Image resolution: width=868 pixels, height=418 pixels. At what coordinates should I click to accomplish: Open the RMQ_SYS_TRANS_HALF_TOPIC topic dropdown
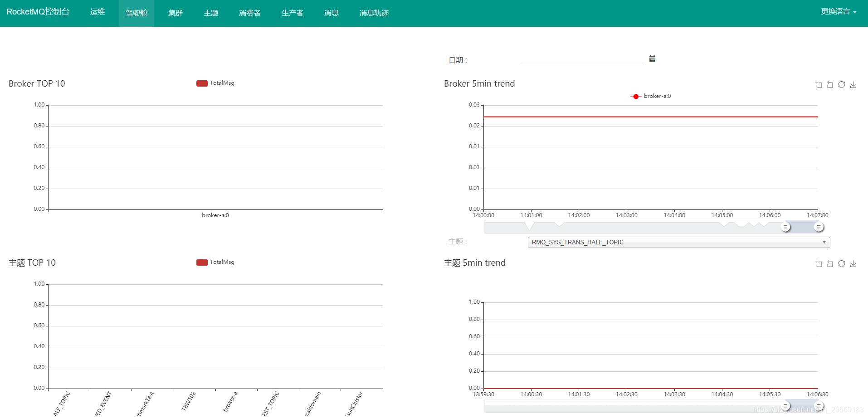click(x=678, y=242)
